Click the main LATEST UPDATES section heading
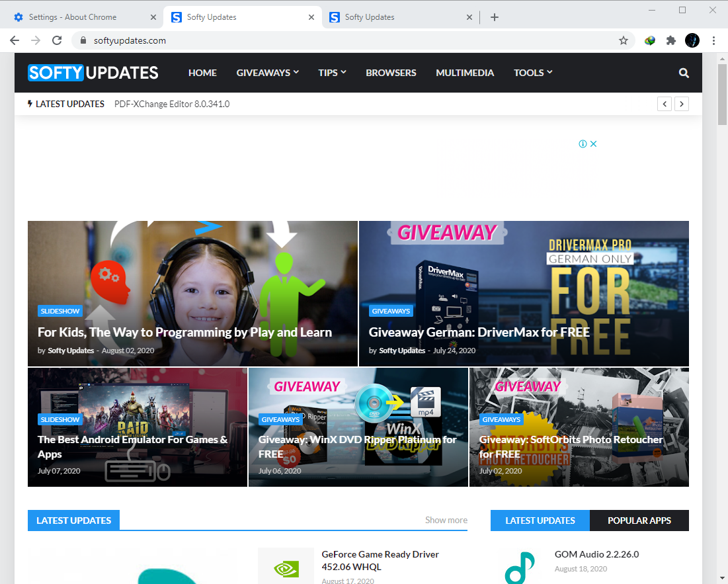 click(x=74, y=521)
